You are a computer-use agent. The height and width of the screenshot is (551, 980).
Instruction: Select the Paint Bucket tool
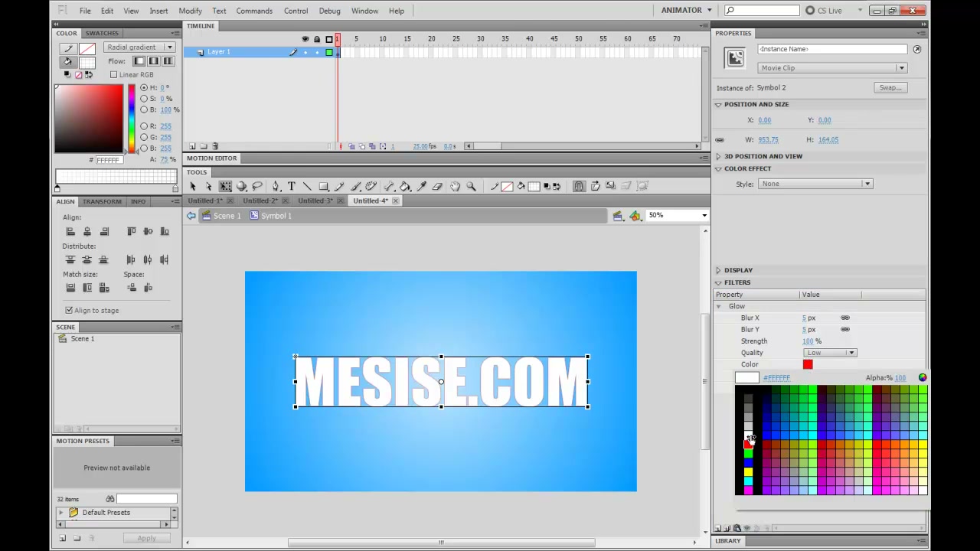(405, 186)
